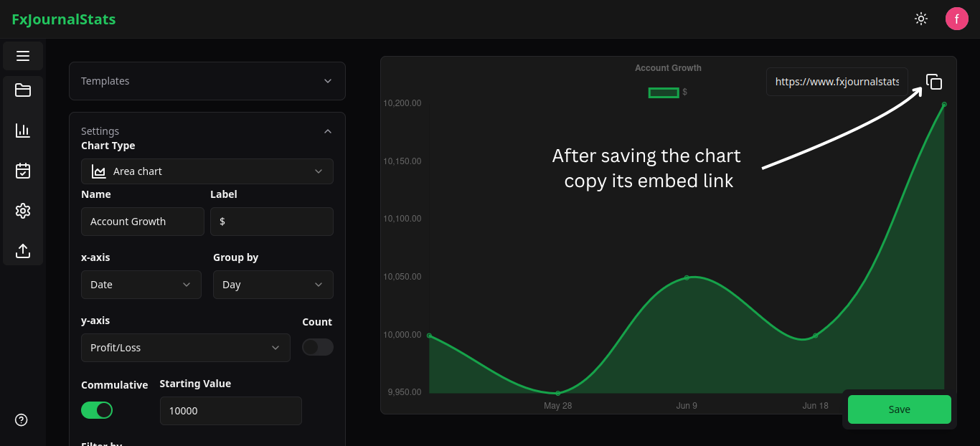
Task: Open the upload/export panel from the sidebar
Action: pos(22,251)
